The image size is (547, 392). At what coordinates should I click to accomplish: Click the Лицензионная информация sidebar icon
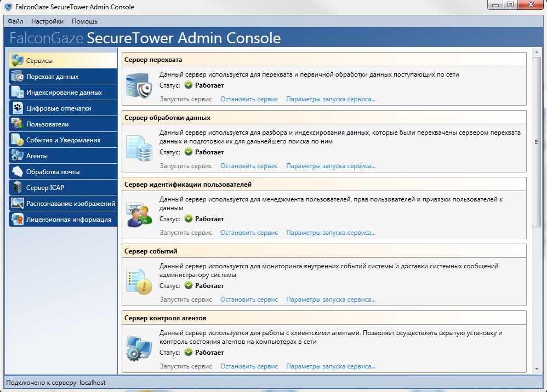point(17,219)
